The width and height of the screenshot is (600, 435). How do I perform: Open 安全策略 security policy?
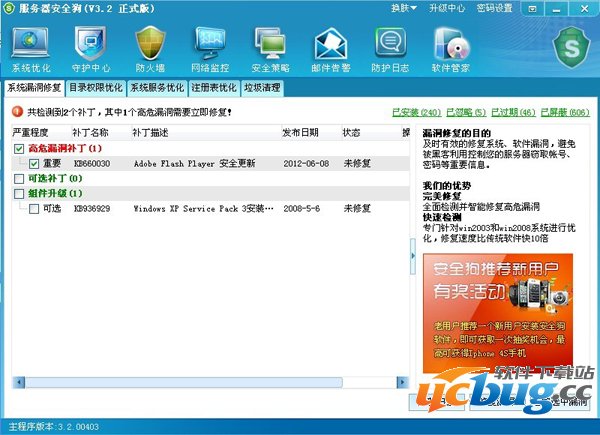pos(271,49)
